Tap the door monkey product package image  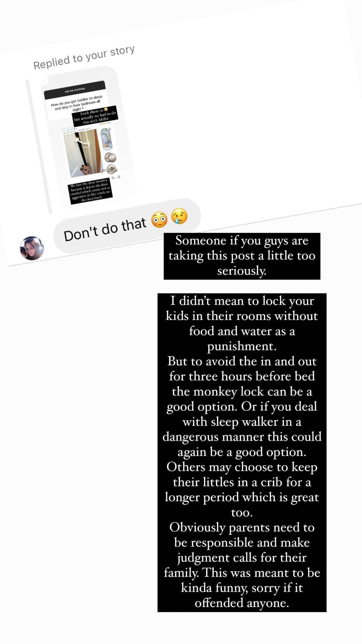[x=106, y=141]
